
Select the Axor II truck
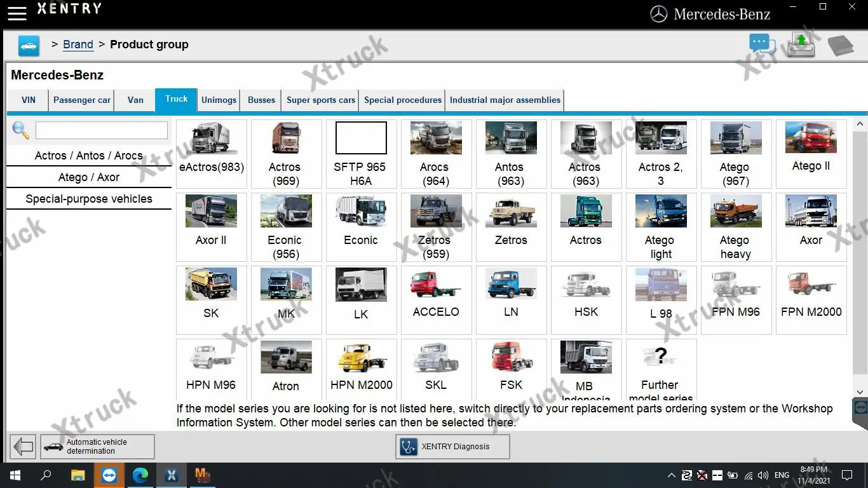212,227
